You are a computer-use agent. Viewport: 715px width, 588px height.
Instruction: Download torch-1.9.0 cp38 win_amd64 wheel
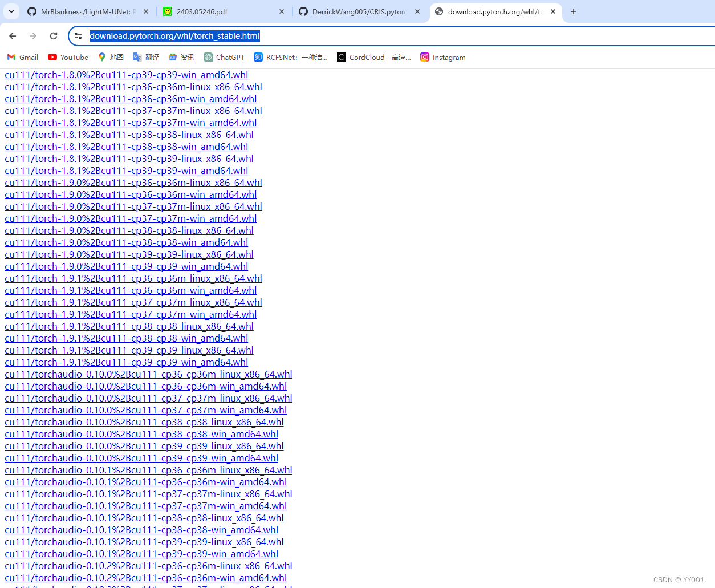[x=126, y=242]
